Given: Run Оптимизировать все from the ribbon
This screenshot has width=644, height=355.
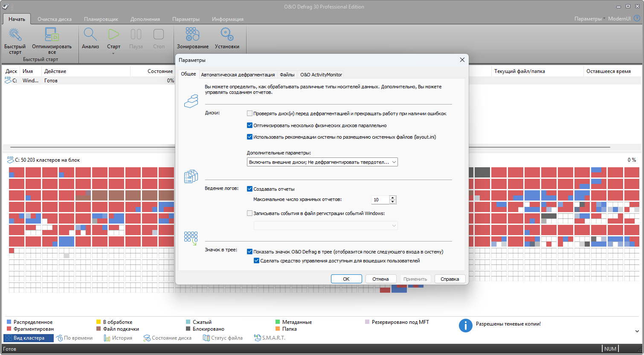Looking at the screenshot, I should (x=52, y=41).
